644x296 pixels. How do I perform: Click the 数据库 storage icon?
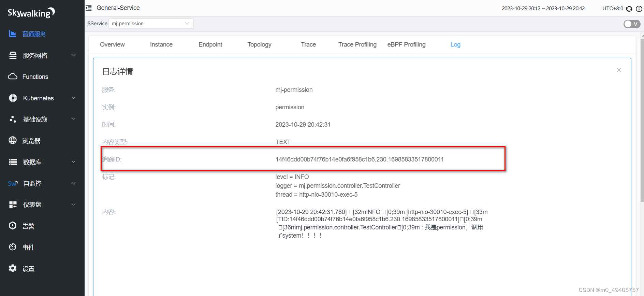pos(13,162)
